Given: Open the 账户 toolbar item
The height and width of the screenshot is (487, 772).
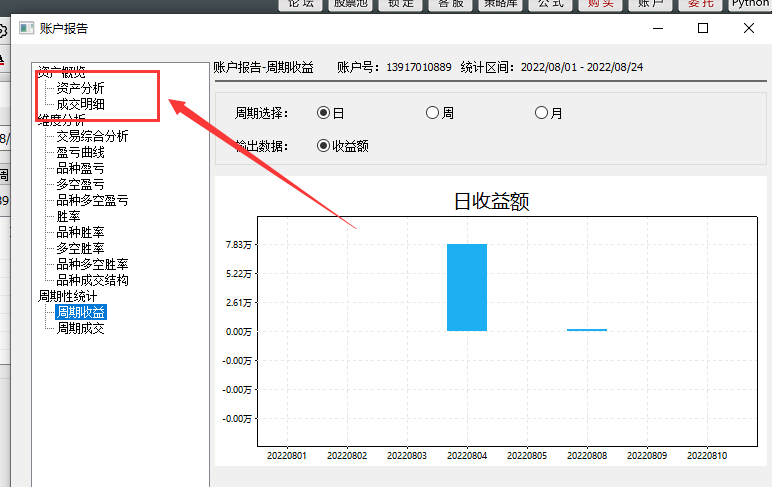Looking at the screenshot, I should (x=651, y=4).
